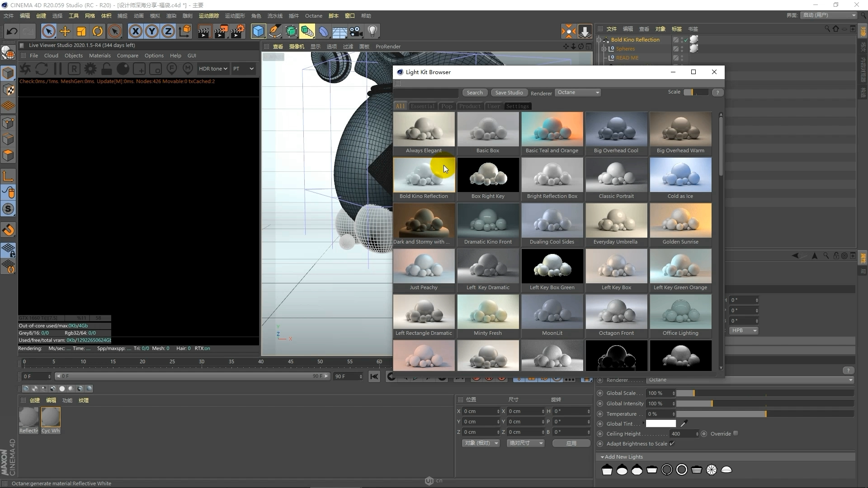Click the Global Tint white swatch
This screenshot has height=488, width=868.
(660, 423)
